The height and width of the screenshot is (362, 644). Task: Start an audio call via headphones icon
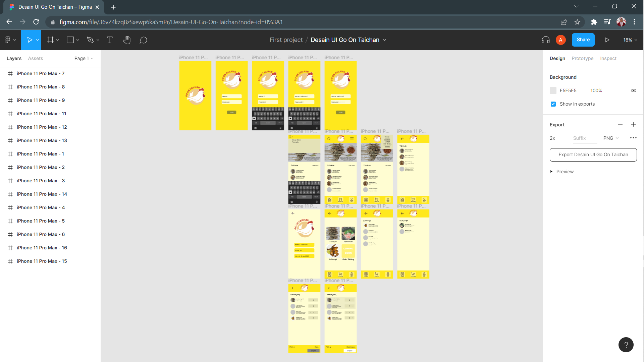pyautogui.click(x=545, y=40)
